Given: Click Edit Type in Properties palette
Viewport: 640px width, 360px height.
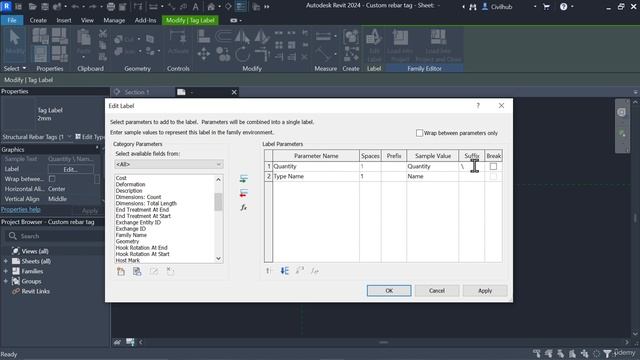Looking at the screenshot, I should pos(91,137).
